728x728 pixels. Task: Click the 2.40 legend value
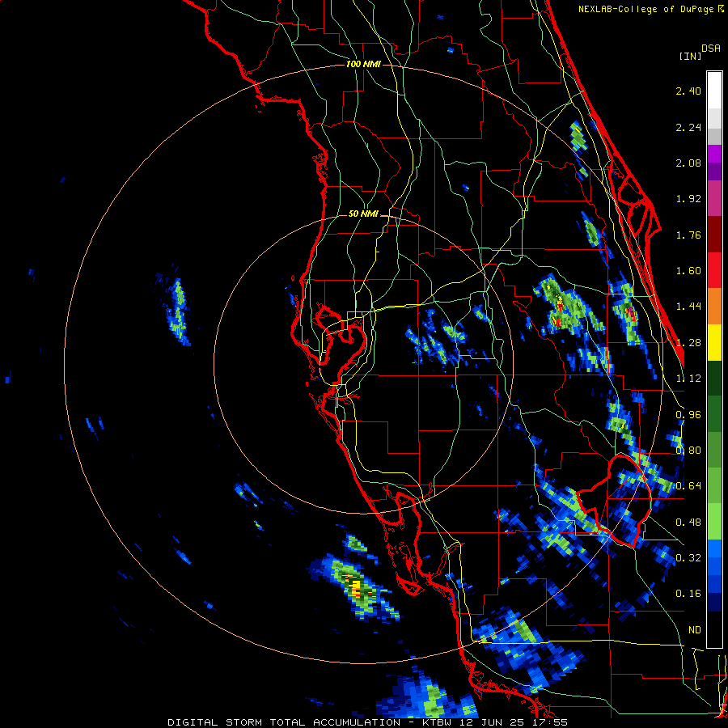click(x=688, y=91)
